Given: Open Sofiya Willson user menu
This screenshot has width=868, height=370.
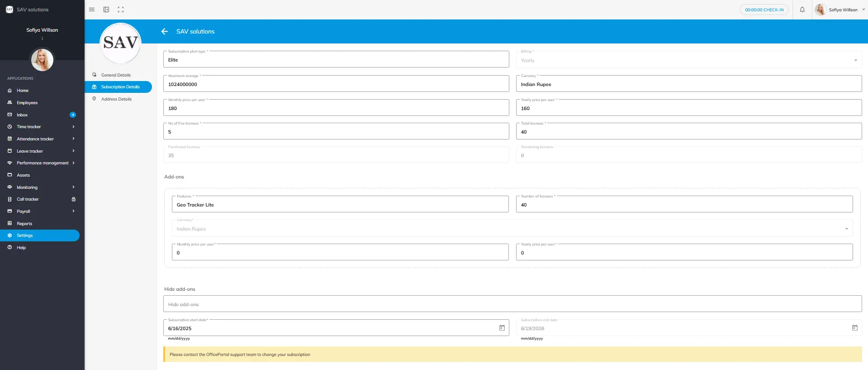Looking at the screenshot, I should click(x=840, y=10).
